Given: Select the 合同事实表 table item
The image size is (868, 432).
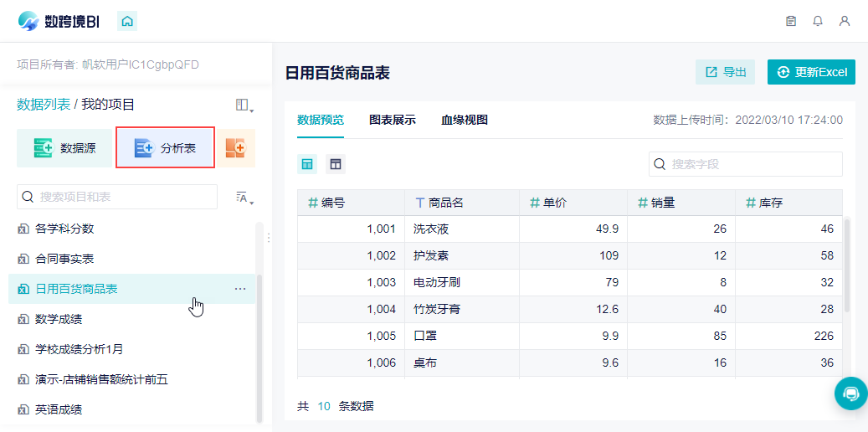Looking at the screenshot, I should click(64, 259).
